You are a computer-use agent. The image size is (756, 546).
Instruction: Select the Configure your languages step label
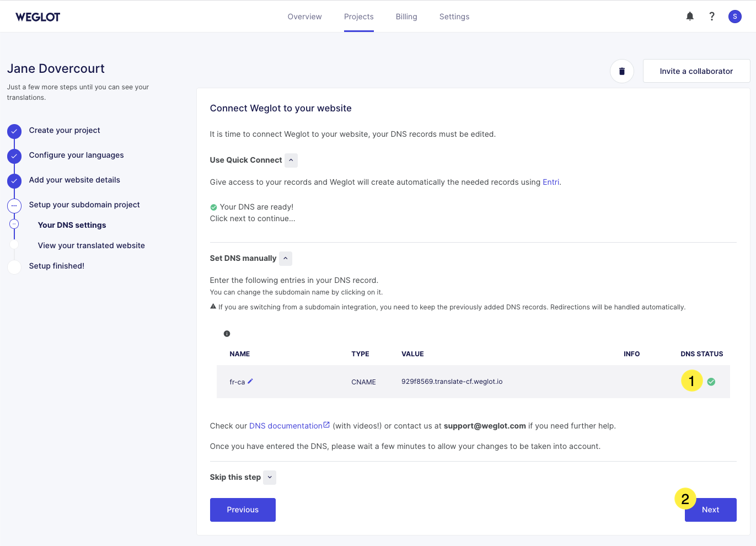pos(76,155)
